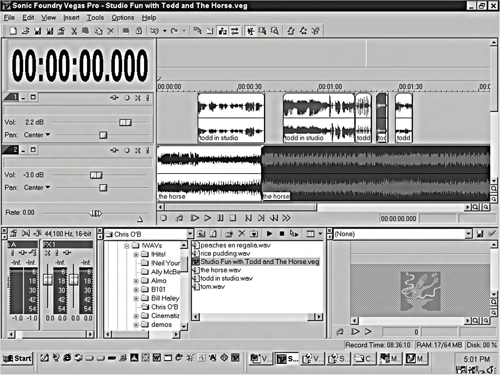Stop preview in Explorer toolbar
500x375 pixels.
282,234
